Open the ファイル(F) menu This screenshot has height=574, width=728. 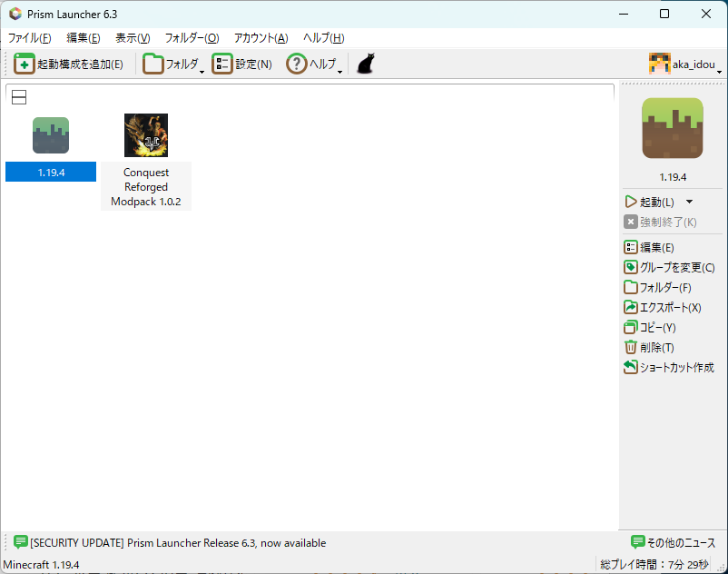click(30, 38)
